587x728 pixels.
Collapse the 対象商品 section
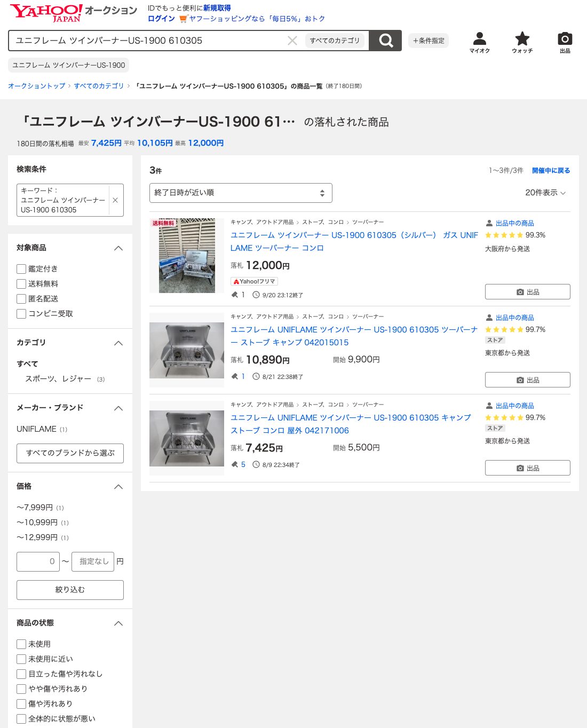pyautogui.click(x=118, y=248)
